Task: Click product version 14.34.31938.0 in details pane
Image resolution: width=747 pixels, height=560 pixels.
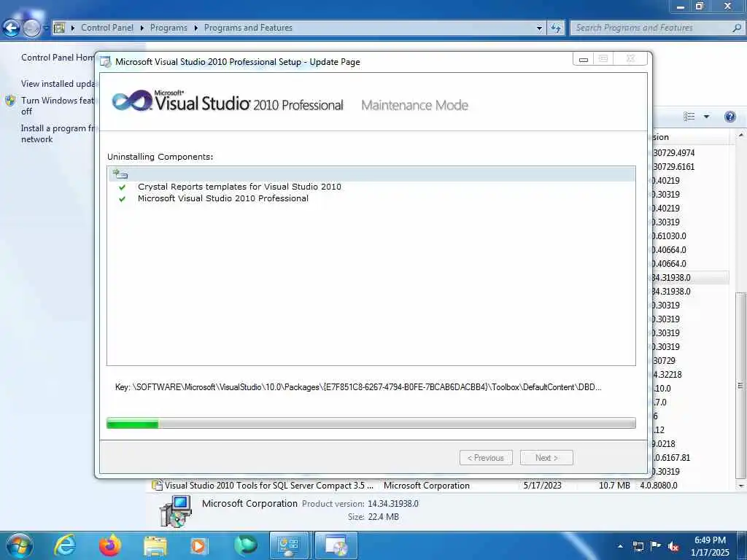Action: [393, 503]
